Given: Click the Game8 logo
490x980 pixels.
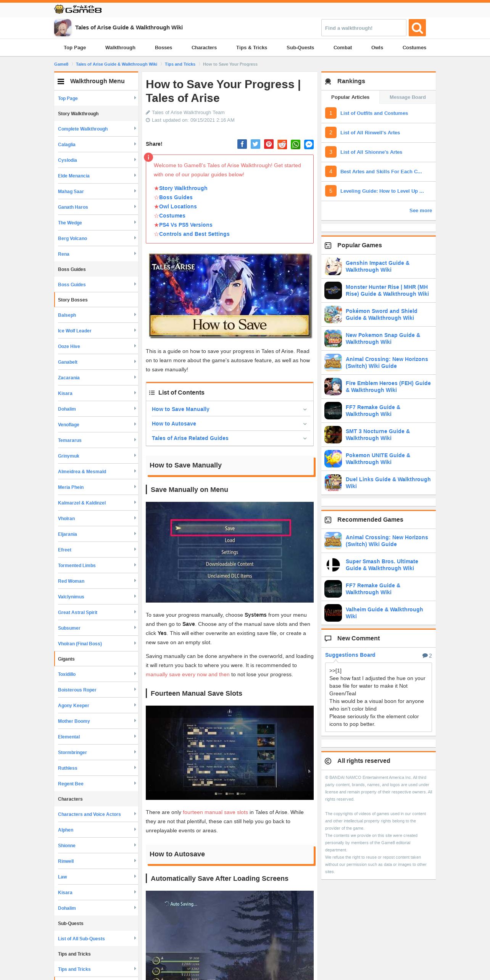Looking at the screenshot, I should tap(78, 9).
